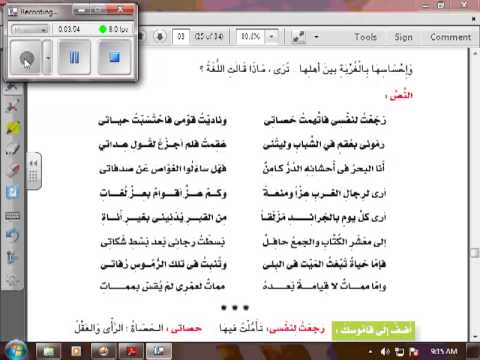Click the round record button in recorder window

coord(26,57)
